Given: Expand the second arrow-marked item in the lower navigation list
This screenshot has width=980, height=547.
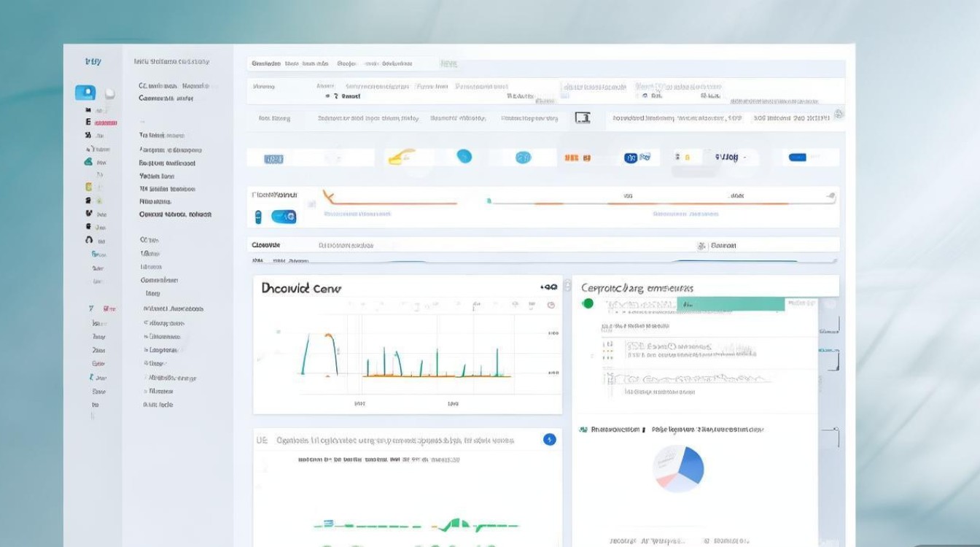Looking at the screenshot, I should 162,336.
